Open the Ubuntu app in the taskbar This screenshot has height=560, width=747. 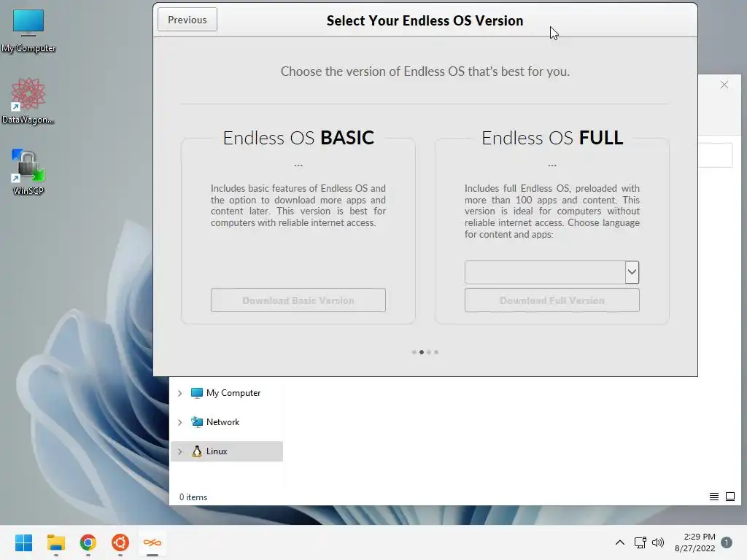(120, 542)
